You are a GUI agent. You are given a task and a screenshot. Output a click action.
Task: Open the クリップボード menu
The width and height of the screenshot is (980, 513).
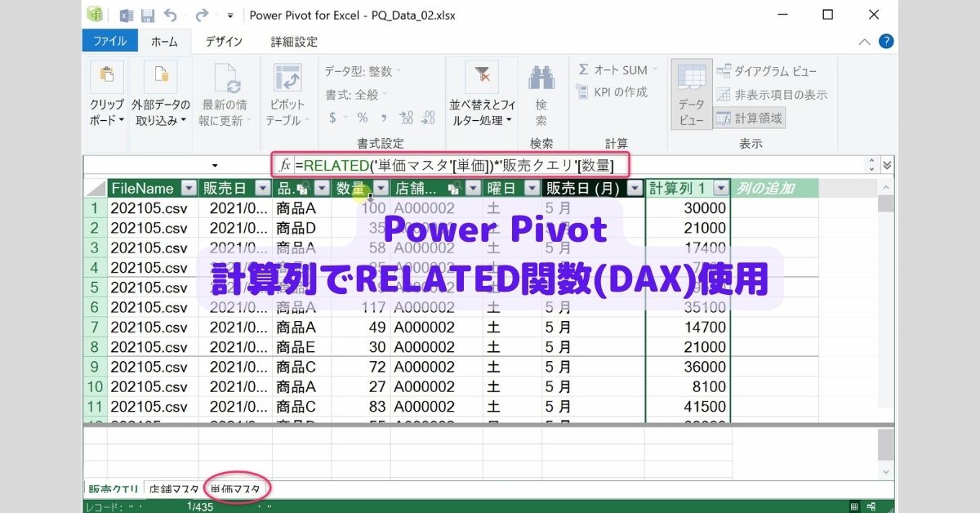click(x=107, y=94)
